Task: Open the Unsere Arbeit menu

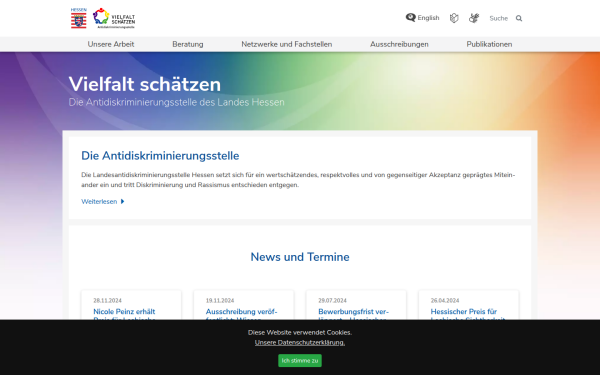Action: (x=111, y=44)
